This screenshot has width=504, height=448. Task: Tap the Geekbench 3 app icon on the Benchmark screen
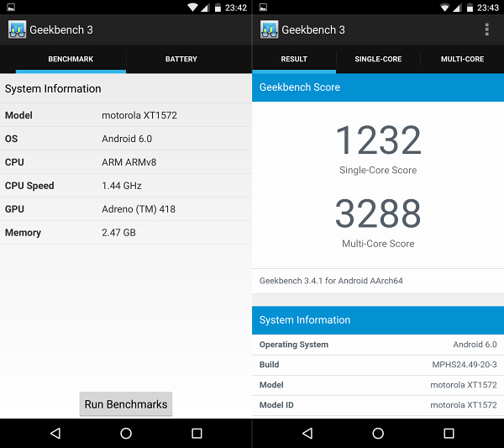click(x=17, y=29)
